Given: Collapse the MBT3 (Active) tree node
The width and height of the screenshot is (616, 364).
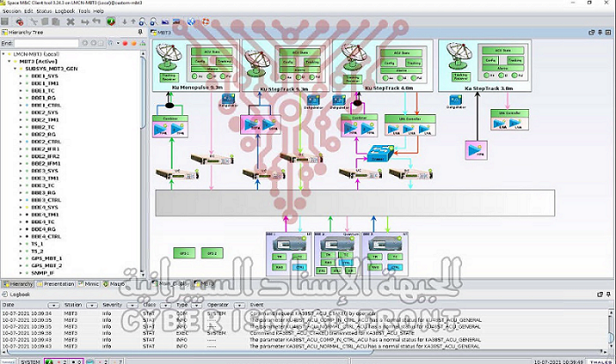Looking at the screenshot, I should [x=10, y=62].
